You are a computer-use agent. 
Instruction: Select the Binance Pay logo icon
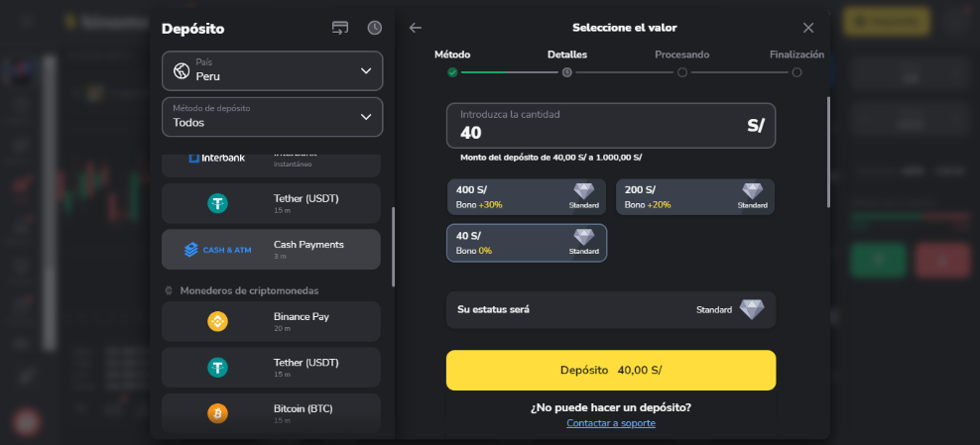(x=217, y=321)
